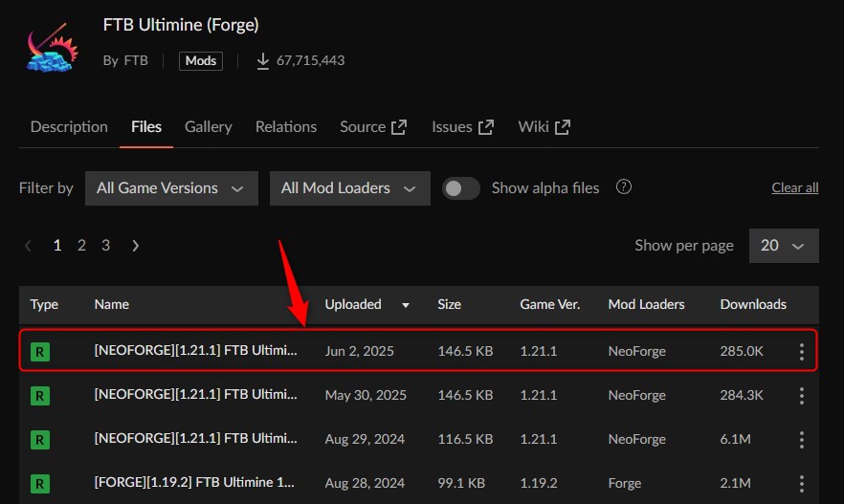Click the Game Ver. column header

tap(549, 304)
